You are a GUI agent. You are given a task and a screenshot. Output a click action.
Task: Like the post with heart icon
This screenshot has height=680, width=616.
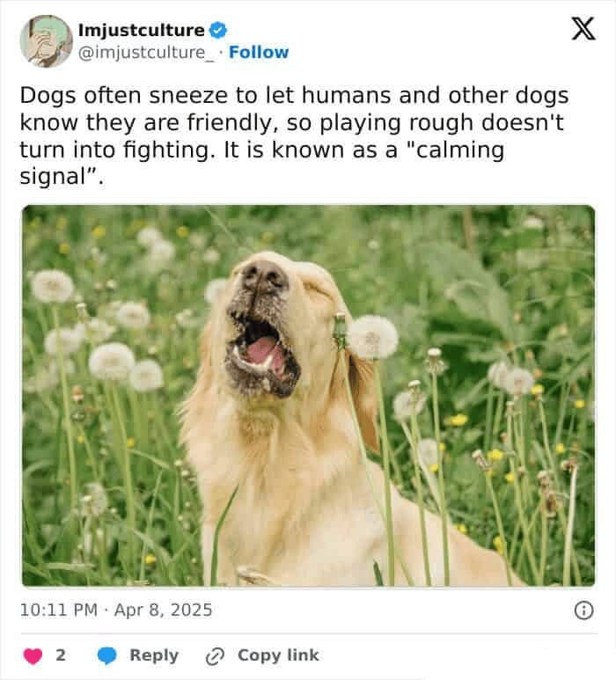pyautogui.click(x=33, y=655)
